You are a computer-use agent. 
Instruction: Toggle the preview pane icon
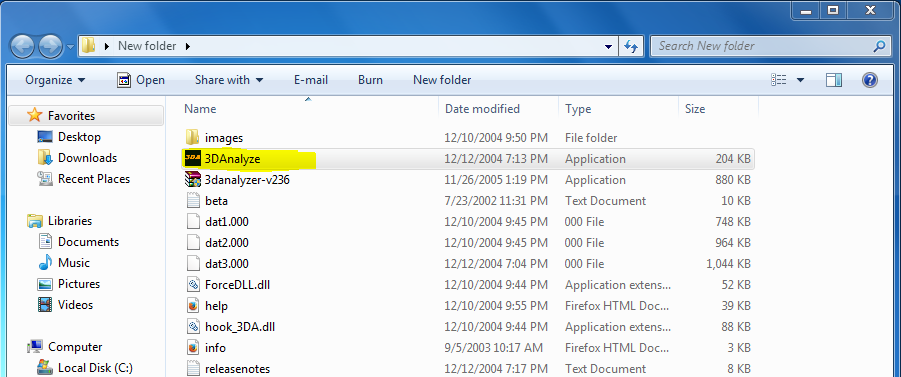pyautogui.click(x=834, y=80)
